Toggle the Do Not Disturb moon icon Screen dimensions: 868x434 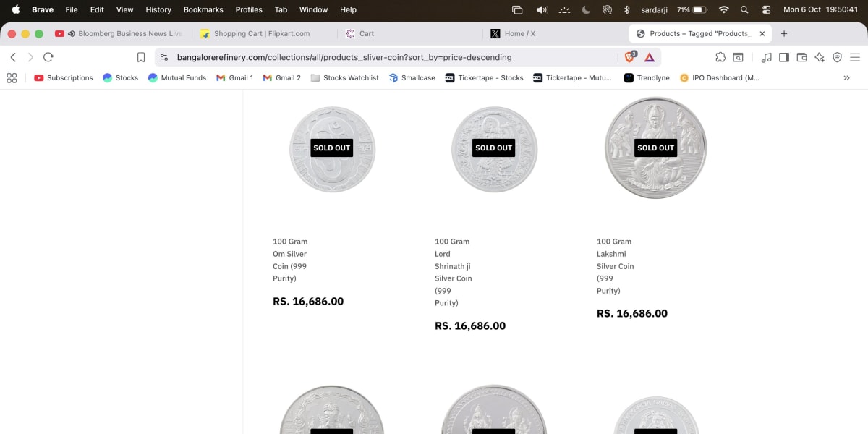click(586, 9)
